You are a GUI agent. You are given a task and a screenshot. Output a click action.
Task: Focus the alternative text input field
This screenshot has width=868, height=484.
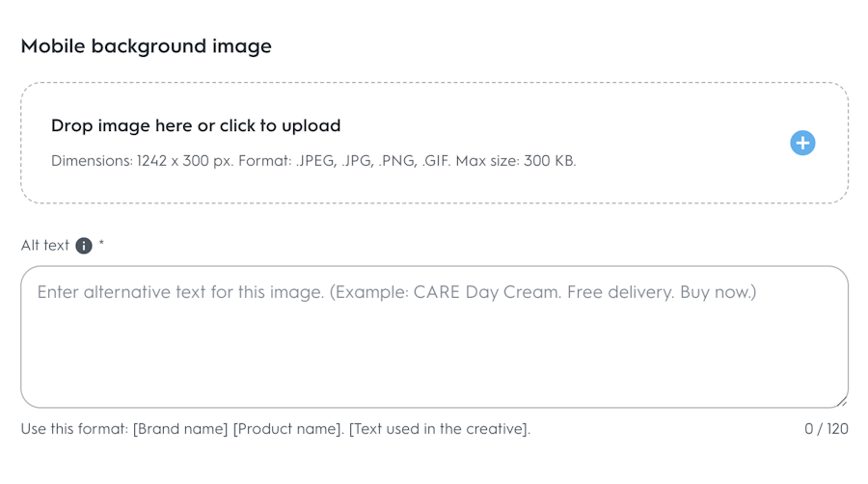point(434,347)
